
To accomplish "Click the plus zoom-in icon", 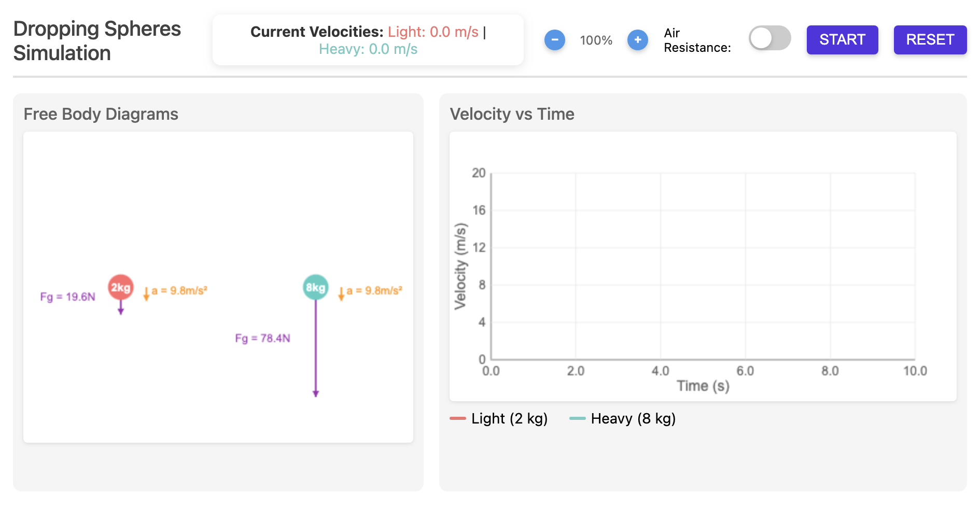I will tap(637, 40).
